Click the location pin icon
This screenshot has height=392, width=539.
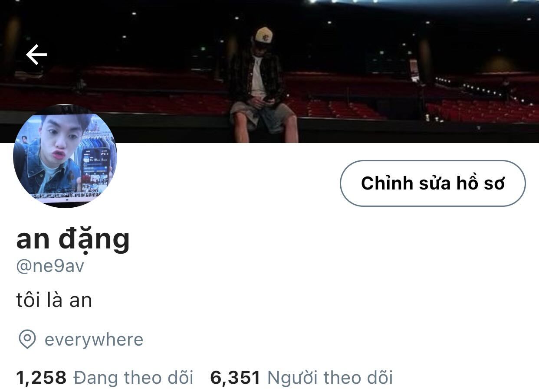(x=27, y=340)
